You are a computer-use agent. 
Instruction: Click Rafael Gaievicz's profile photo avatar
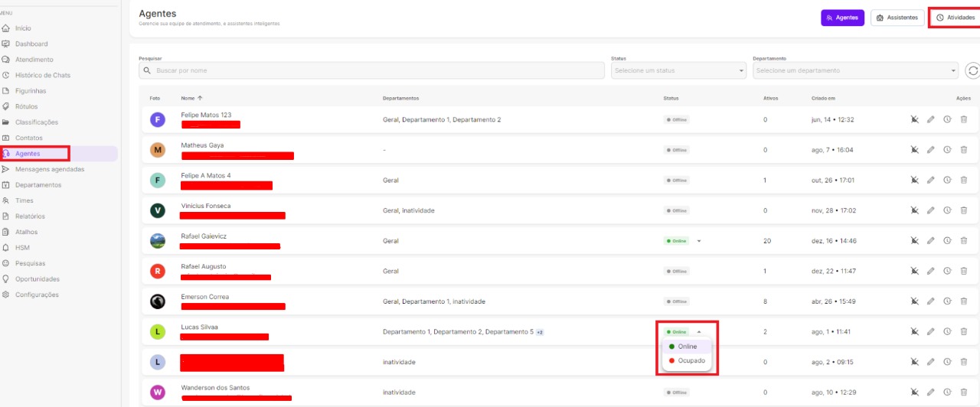(158, 241)
